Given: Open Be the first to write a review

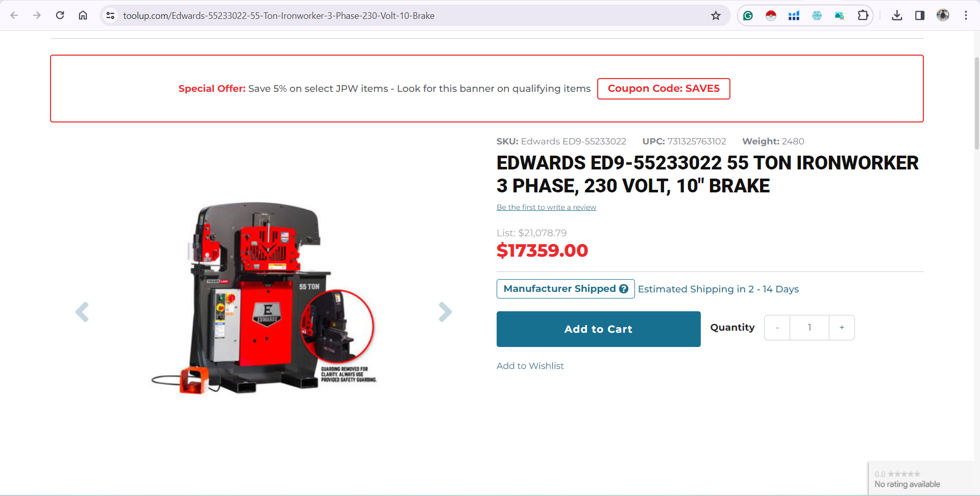Looking at the screenshot, I should pyautogui.click(x=546, y=207).
